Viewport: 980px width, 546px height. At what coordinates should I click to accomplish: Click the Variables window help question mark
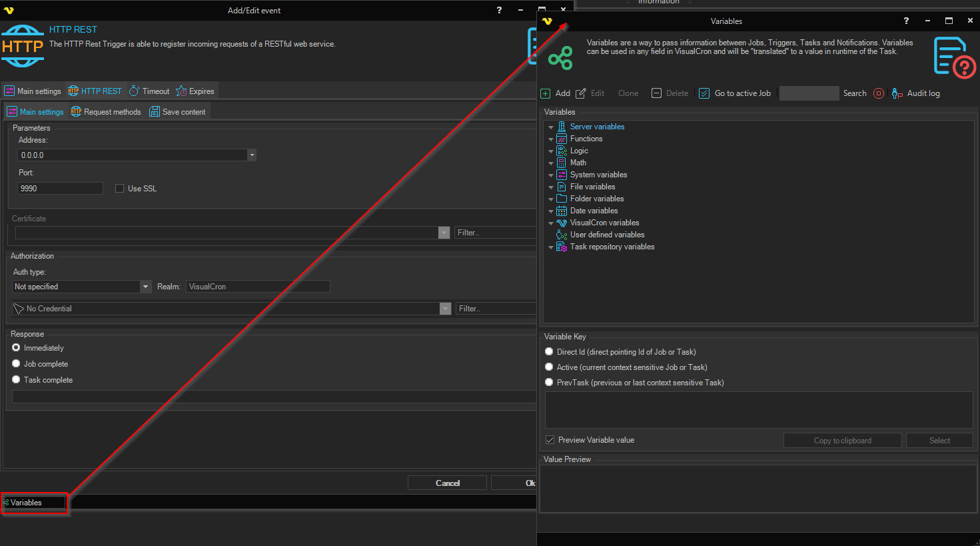click(906, 21)
